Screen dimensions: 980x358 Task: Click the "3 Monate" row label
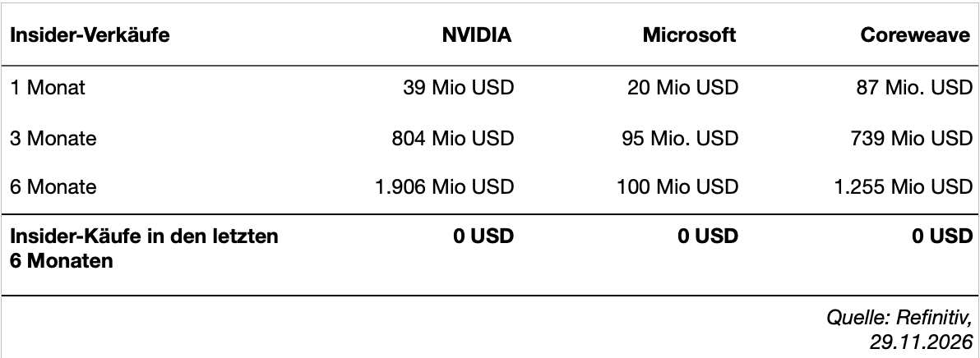(53, 139)
